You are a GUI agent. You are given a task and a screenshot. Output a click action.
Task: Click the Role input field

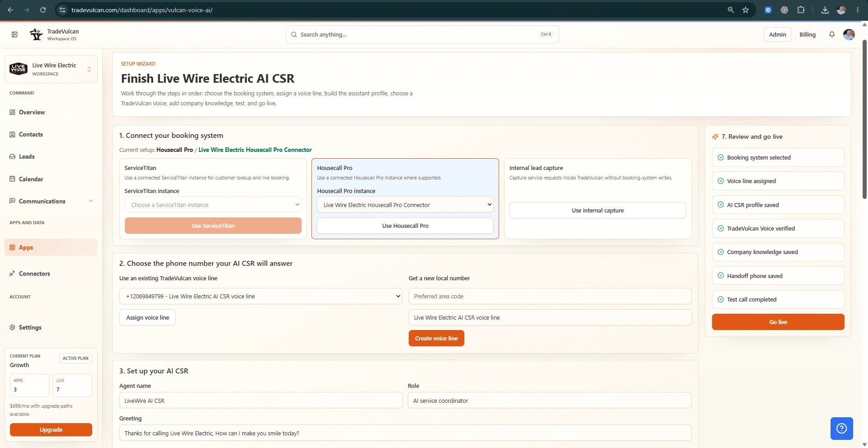[550, 400]
